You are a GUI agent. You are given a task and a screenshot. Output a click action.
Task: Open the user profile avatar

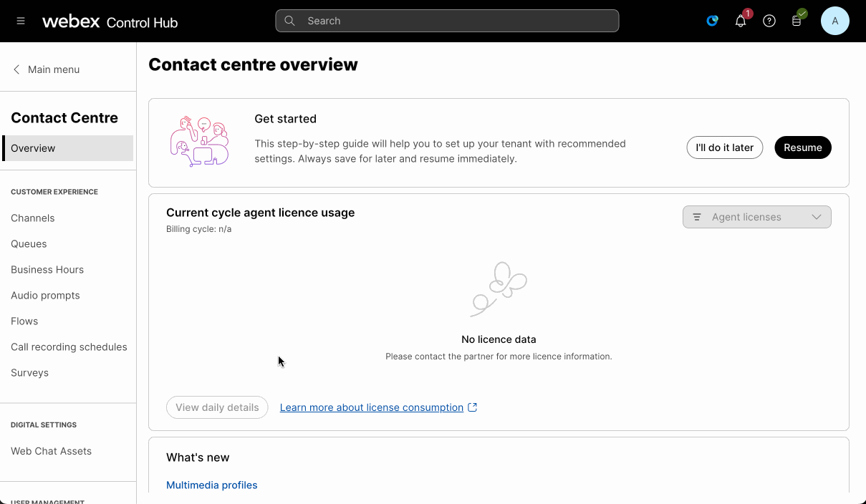(834, 21)
